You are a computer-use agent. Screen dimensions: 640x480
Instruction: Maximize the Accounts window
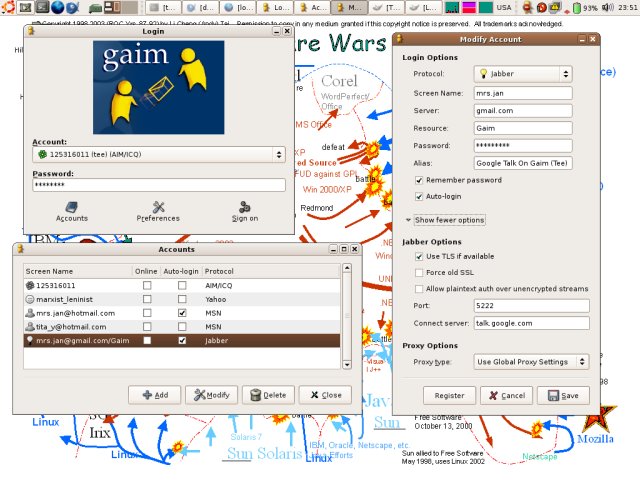344,249
